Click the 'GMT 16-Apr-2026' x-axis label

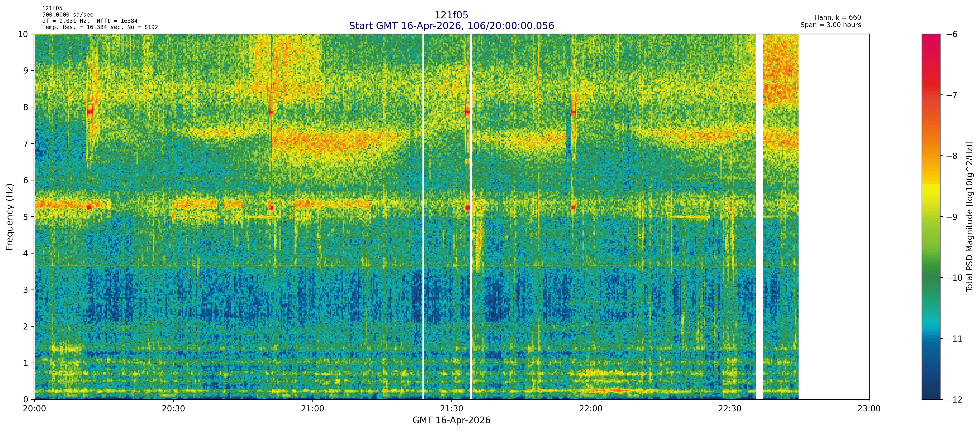(451, 420)
